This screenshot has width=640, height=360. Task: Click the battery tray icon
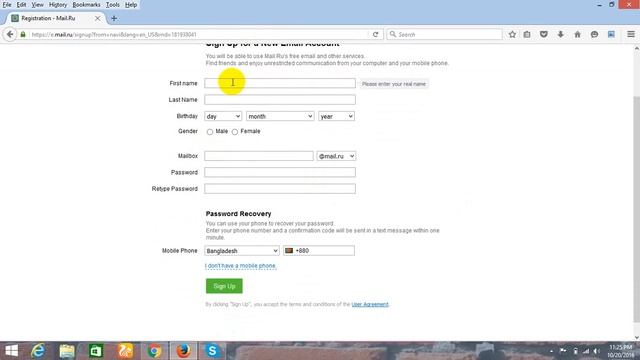coord(575,351)
